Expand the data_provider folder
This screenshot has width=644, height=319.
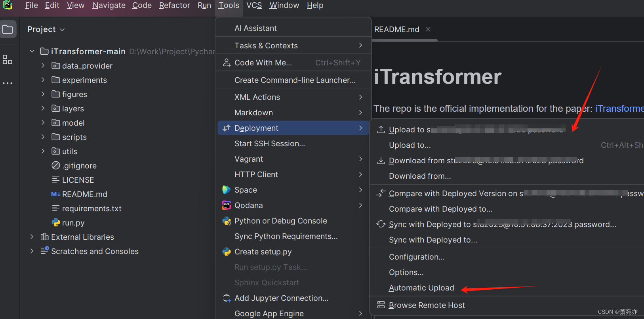(43, 65)
